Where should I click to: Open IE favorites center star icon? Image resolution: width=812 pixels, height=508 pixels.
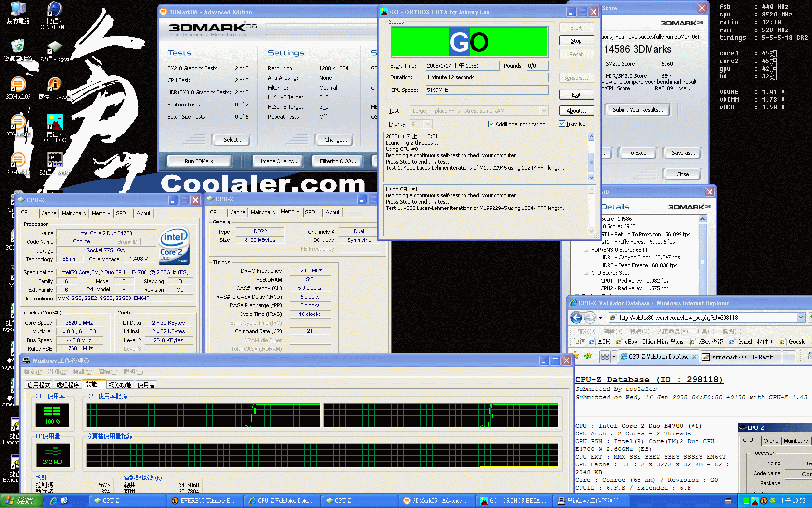coord(575,356)
